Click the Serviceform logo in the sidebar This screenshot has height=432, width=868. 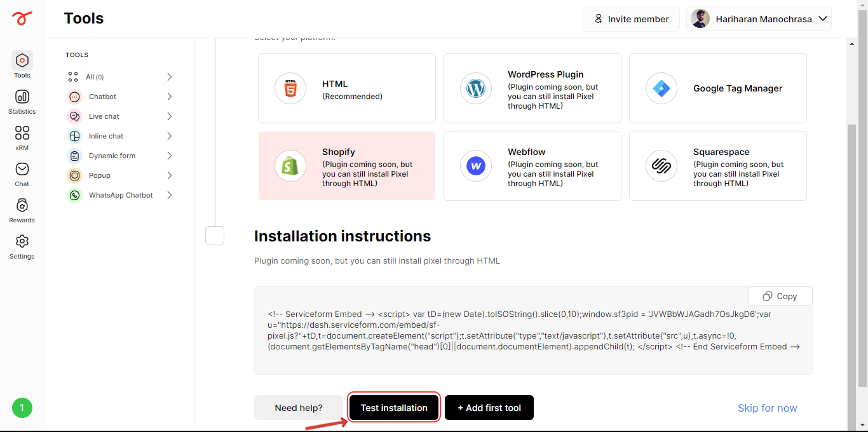(x=22, y=18)
